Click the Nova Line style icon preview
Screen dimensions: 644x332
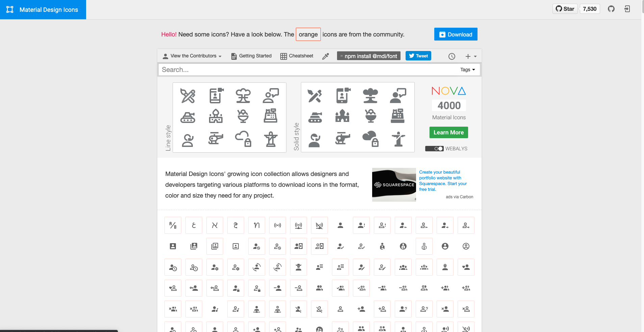230,118
